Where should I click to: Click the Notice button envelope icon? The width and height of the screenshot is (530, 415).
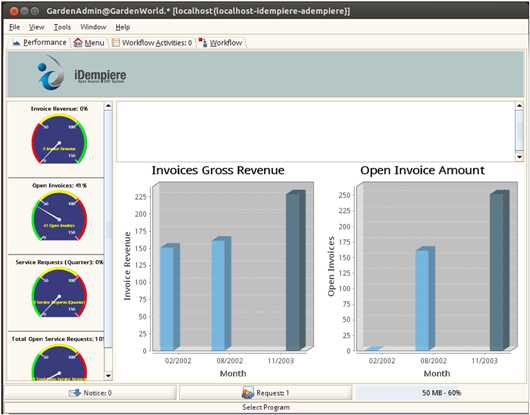[75, 393]
